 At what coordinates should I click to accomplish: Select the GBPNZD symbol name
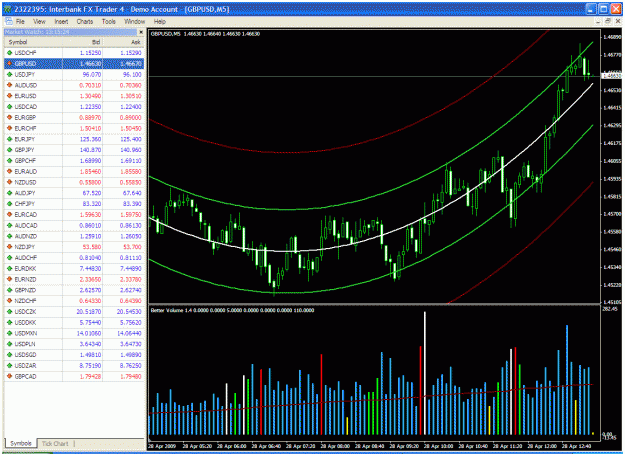click(25, 290)
